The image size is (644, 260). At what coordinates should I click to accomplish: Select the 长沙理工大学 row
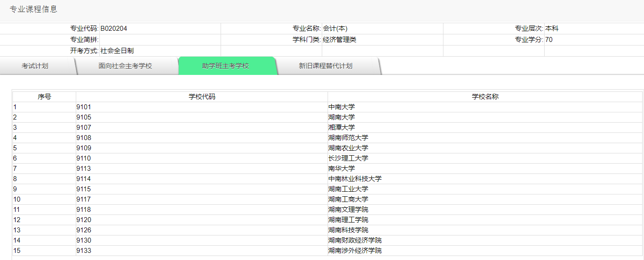click(346, 158)
